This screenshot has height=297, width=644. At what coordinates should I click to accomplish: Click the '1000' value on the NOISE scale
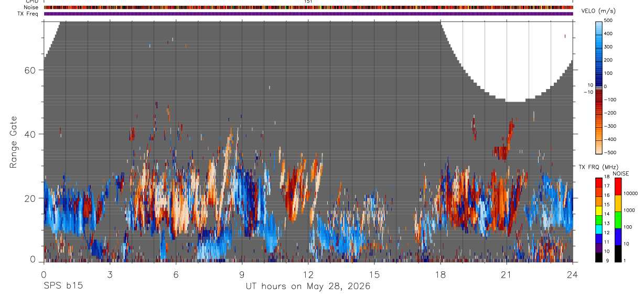pyautogui.click(x=629, y=210)
